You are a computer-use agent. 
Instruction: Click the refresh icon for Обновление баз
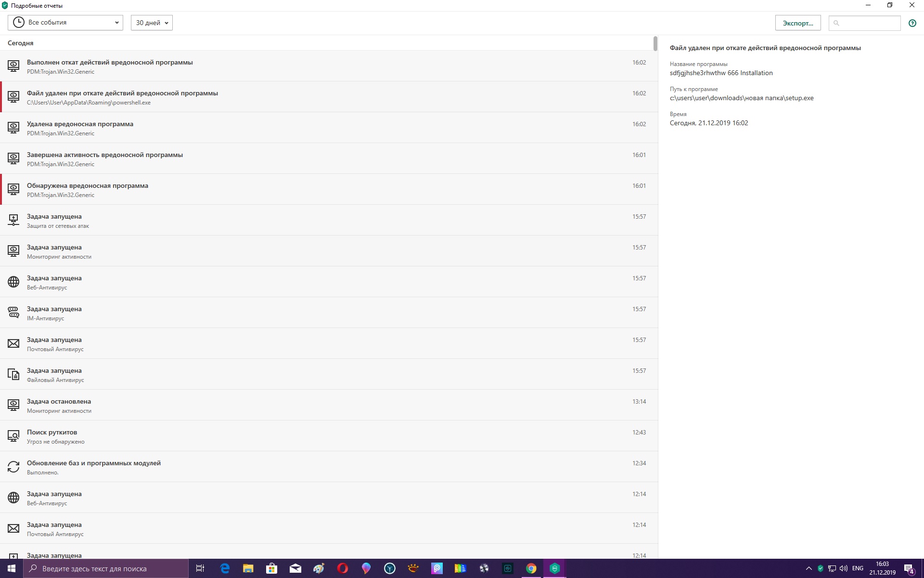coord(13,467)
